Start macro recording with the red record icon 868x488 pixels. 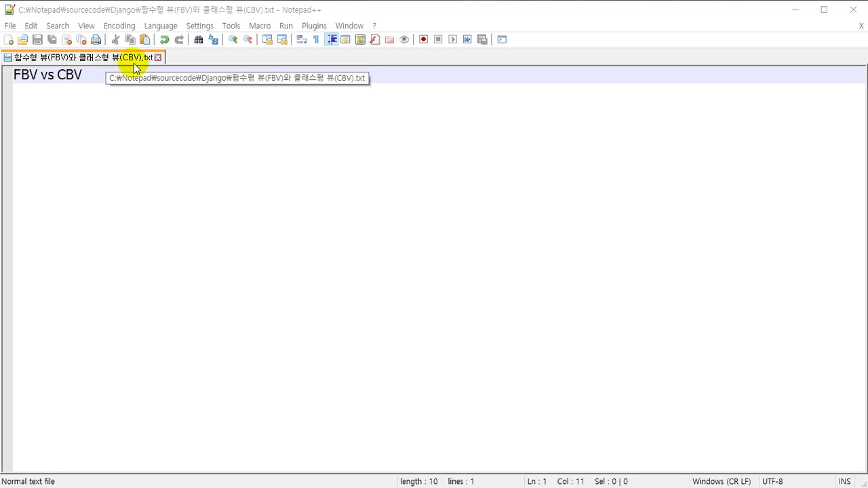(x=423, y=39)
